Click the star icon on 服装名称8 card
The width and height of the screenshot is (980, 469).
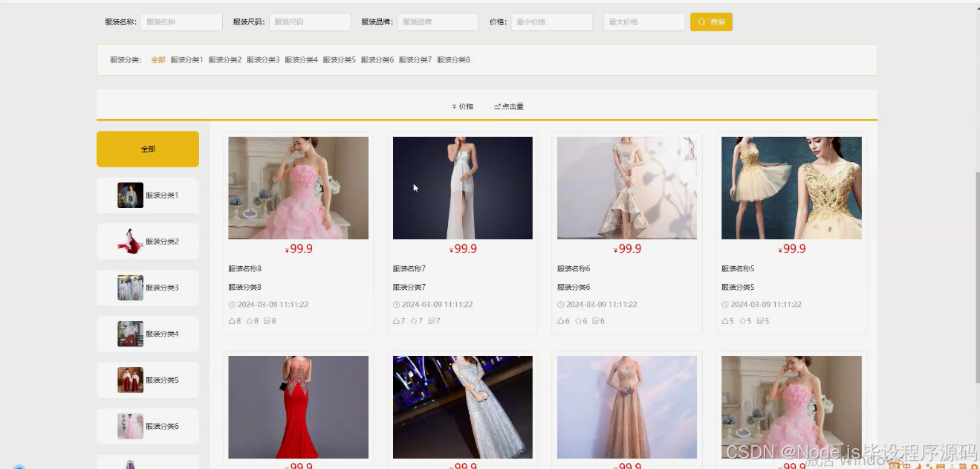pos(250,321)
